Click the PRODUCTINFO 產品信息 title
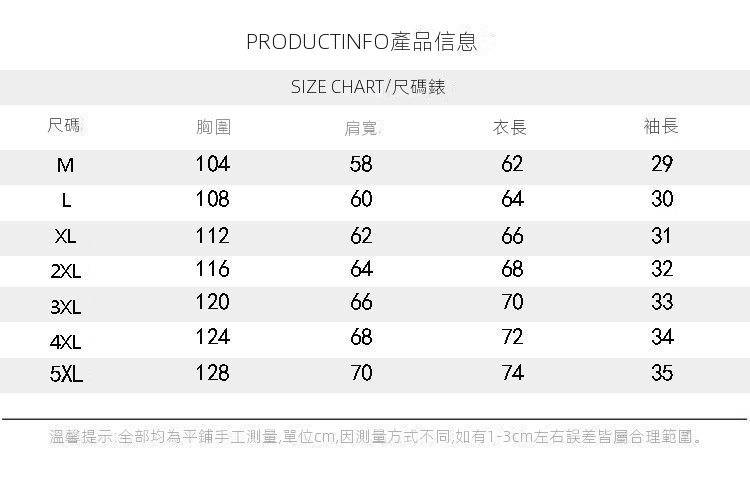 (361, 42)
